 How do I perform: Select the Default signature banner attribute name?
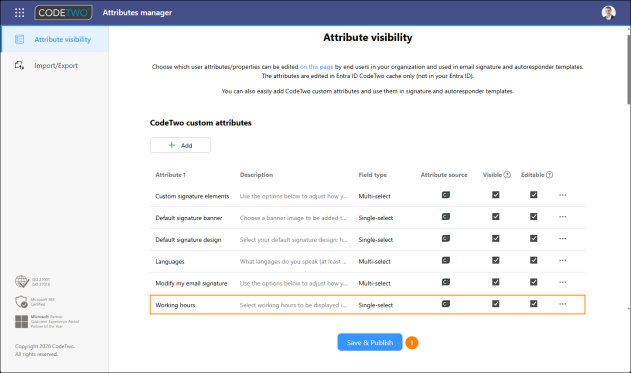tap(189, 218)
